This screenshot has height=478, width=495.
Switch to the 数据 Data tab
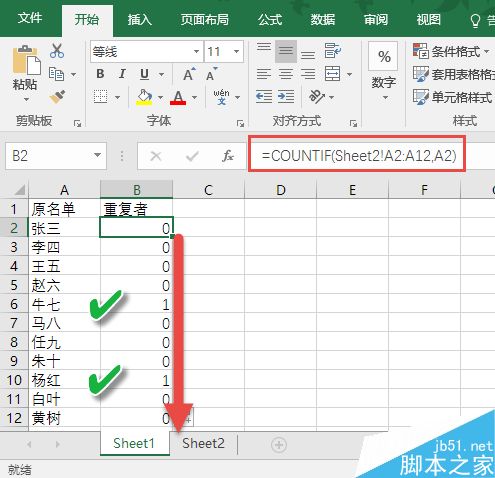(x=322, y=19)
